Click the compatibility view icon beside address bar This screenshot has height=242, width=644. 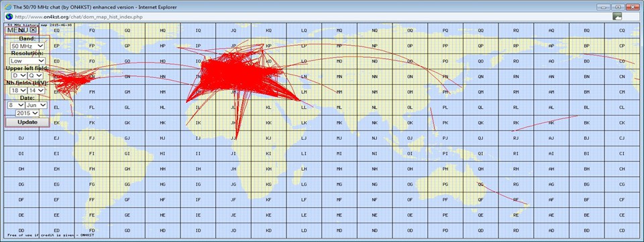pyautogui.click(x=616, y=16)
